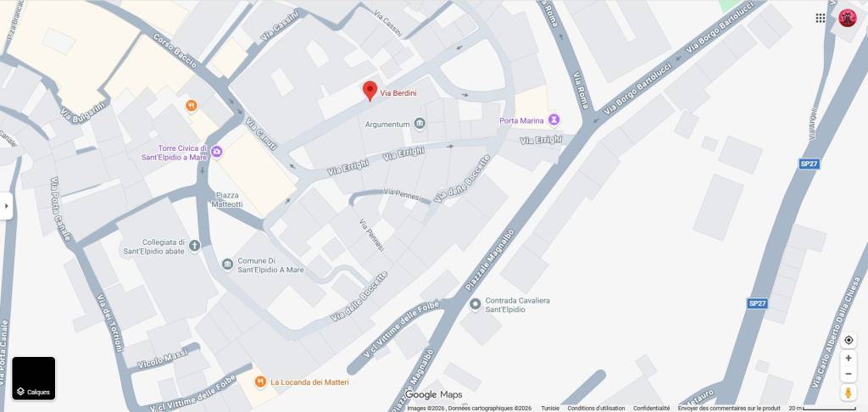The width and height of the screenshot is (868, 412).
Task: Open La Locanda dei Matteri restaurant marker
Action: [x=259, y=381]
